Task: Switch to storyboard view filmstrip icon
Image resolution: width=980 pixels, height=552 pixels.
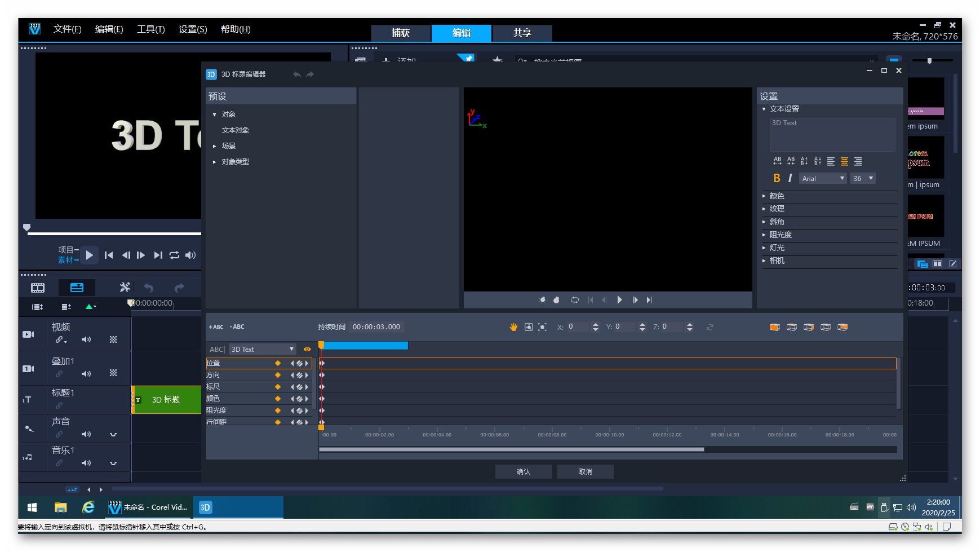Action: (38, 288)
